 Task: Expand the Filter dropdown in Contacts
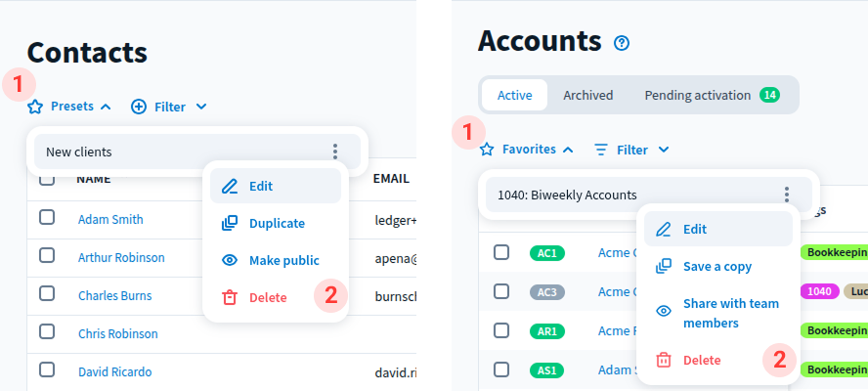(169, 107)
